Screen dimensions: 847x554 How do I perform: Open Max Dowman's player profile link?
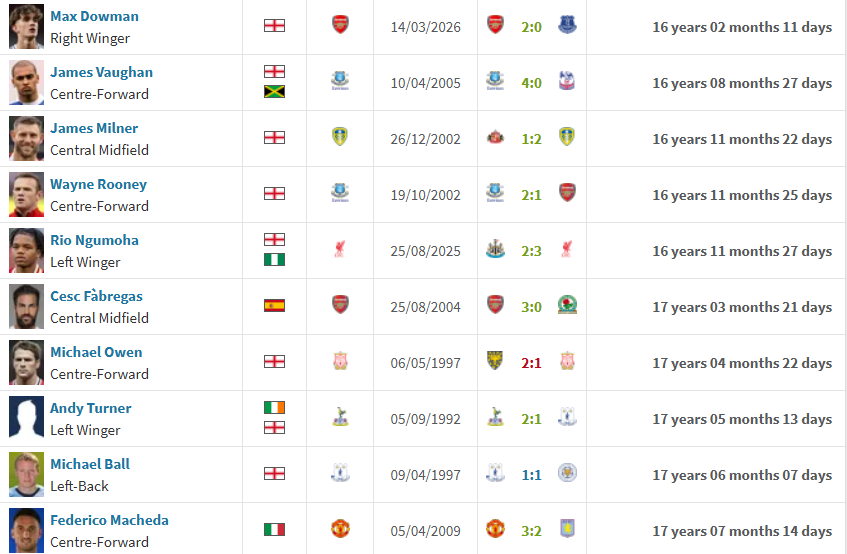94,16
